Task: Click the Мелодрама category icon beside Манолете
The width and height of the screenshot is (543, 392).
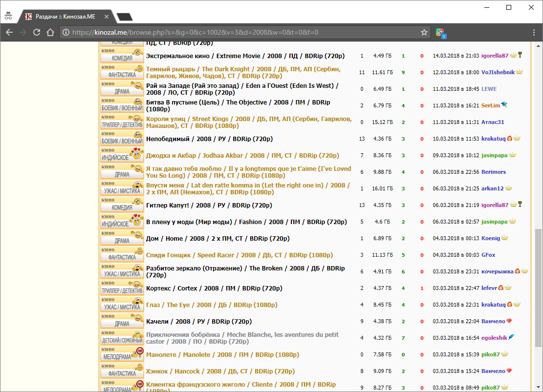Action: pyautogui.click(x=122, y=354)
